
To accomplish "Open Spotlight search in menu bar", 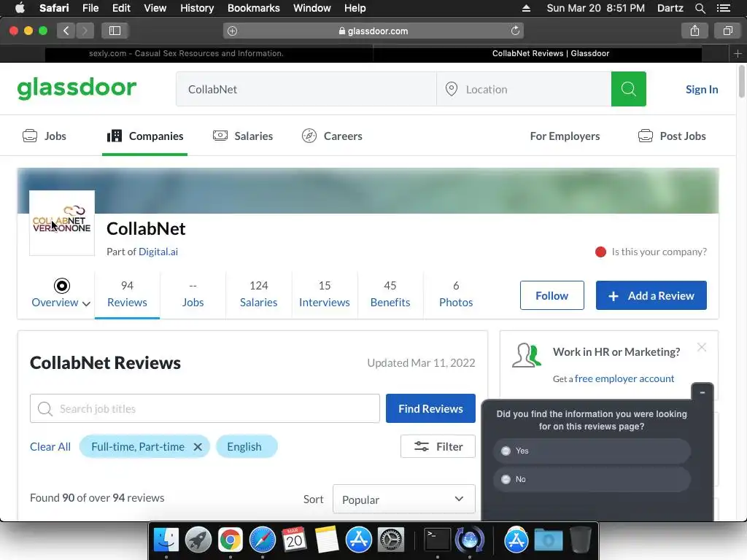I will (700, 8).
